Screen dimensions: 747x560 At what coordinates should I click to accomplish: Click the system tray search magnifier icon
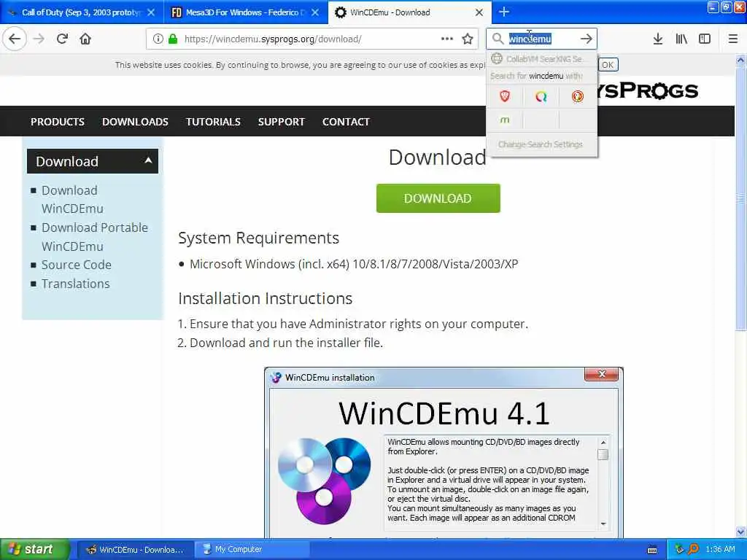693,550
